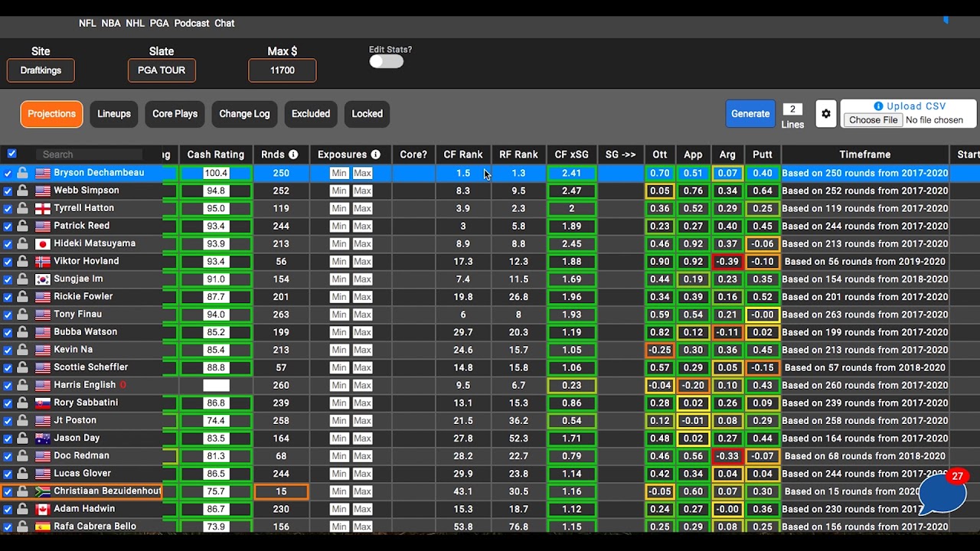
Task: Click the Rnds column info icon
Action: (293, 155)
